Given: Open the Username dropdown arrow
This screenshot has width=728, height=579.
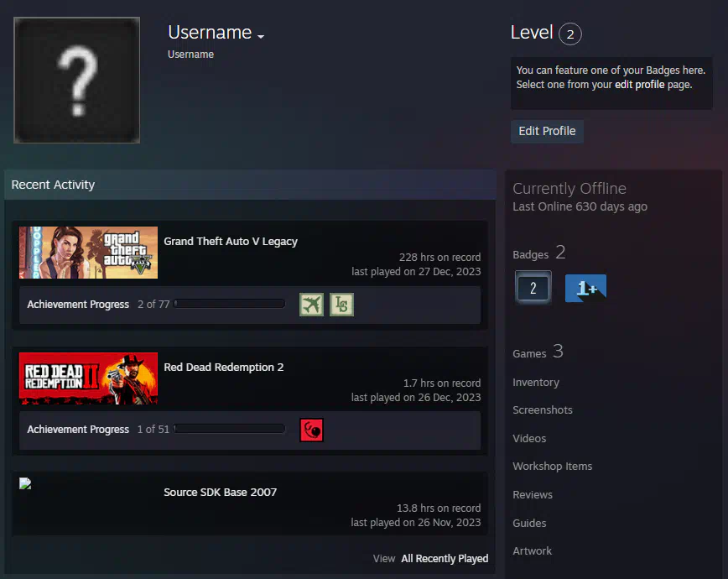Looking at the screenshot, I should point(261,36).
